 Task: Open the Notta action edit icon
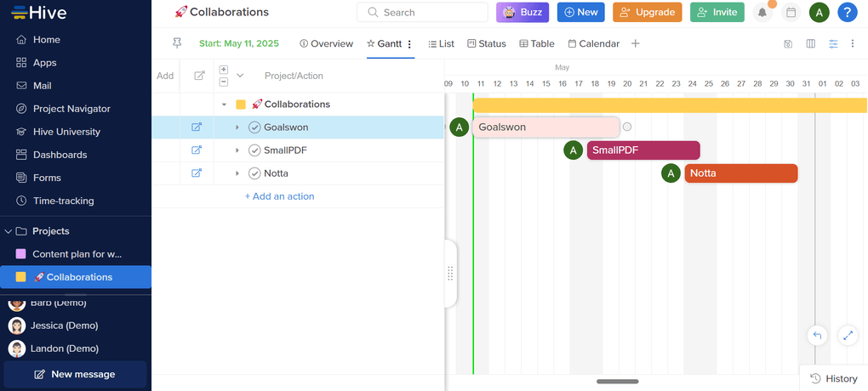coord(197,173)
